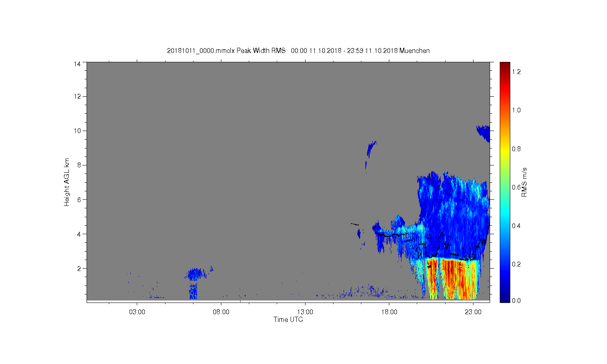
Task: Click the 'Time UTC' x-axis label
Action: pos(288,320)
